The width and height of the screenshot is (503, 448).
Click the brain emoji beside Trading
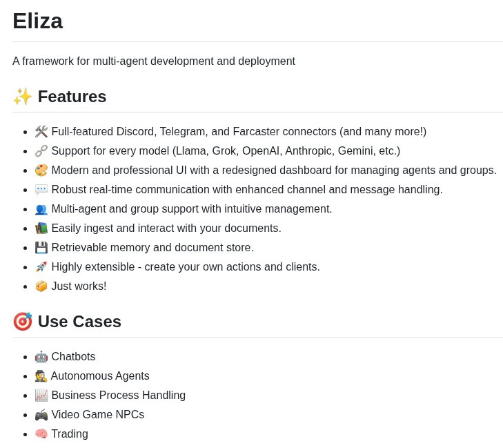41,434
